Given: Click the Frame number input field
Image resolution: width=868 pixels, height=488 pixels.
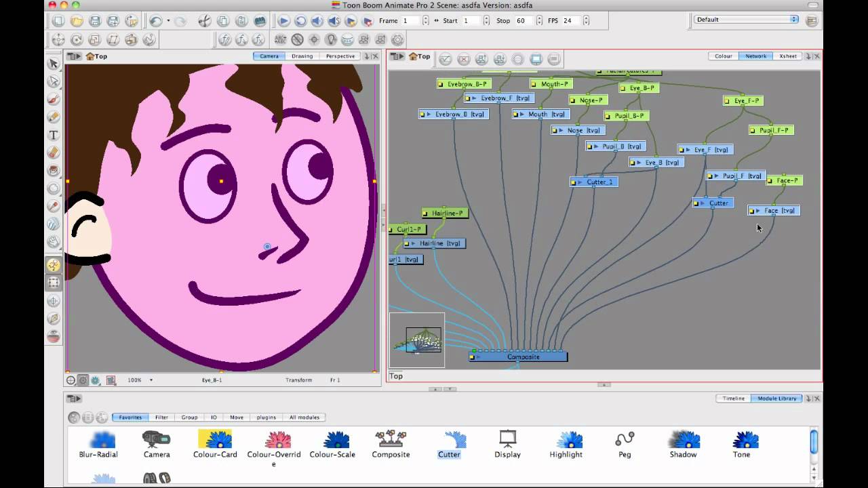Looking at the screenshot, I should tap(410, 21).
